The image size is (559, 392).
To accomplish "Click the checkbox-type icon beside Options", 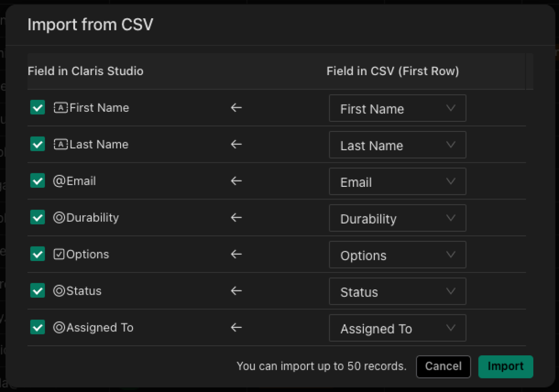I will 59,254.
